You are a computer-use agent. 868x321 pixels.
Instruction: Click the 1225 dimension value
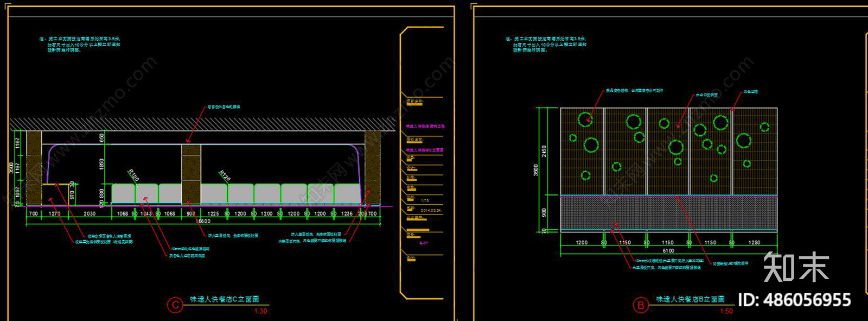213,213
